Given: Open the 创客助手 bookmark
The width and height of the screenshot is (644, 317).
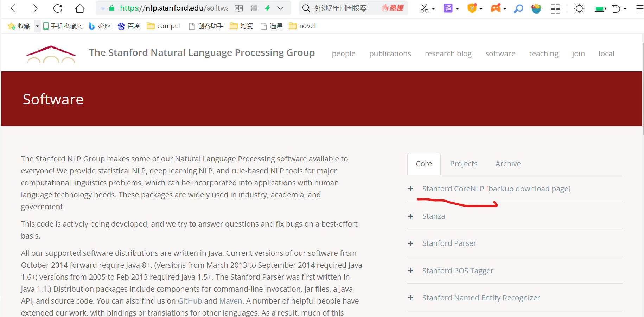Looking at the screenshot, I should click(206, 26).
